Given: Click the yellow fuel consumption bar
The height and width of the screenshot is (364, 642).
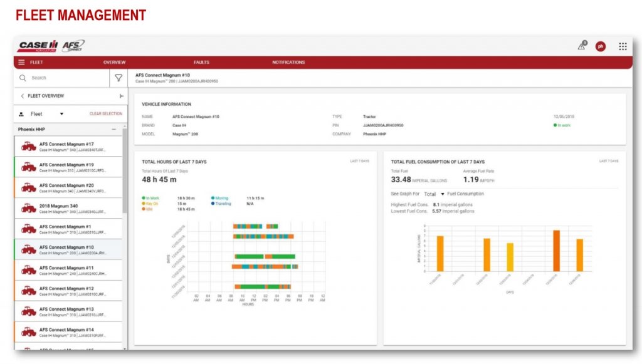Looking at the screenshot, I should click(510, 257).
